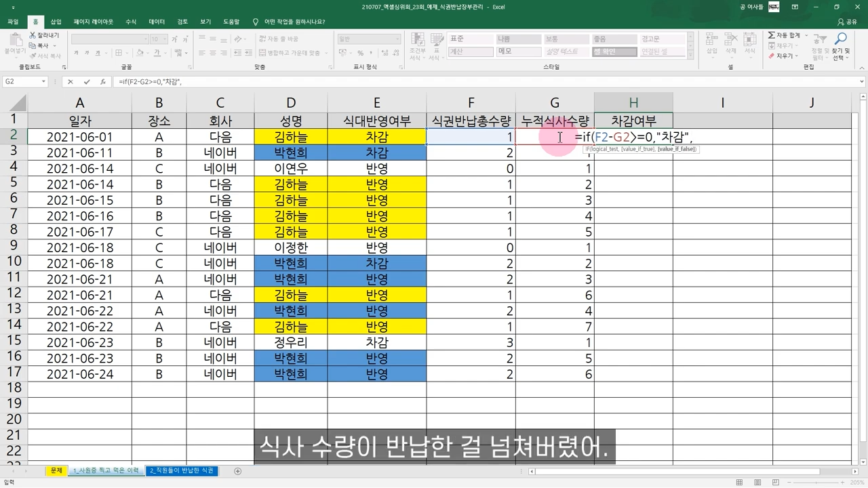Confirm the formula with the checkmark button
Viewport: 868px width, 488px height.
[87, 81]
